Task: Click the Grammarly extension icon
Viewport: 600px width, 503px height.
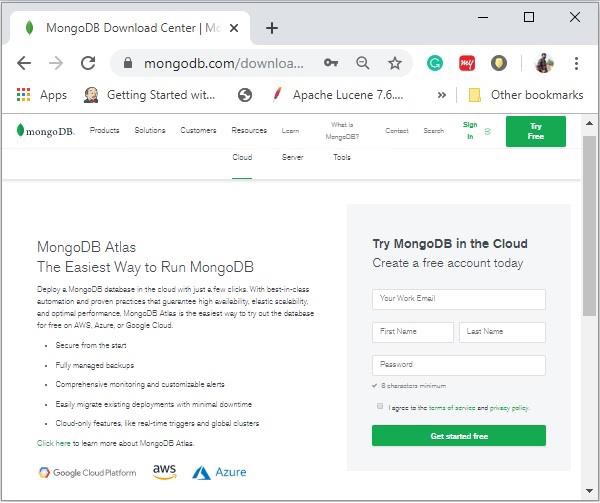Action: [x=434, y=63]
